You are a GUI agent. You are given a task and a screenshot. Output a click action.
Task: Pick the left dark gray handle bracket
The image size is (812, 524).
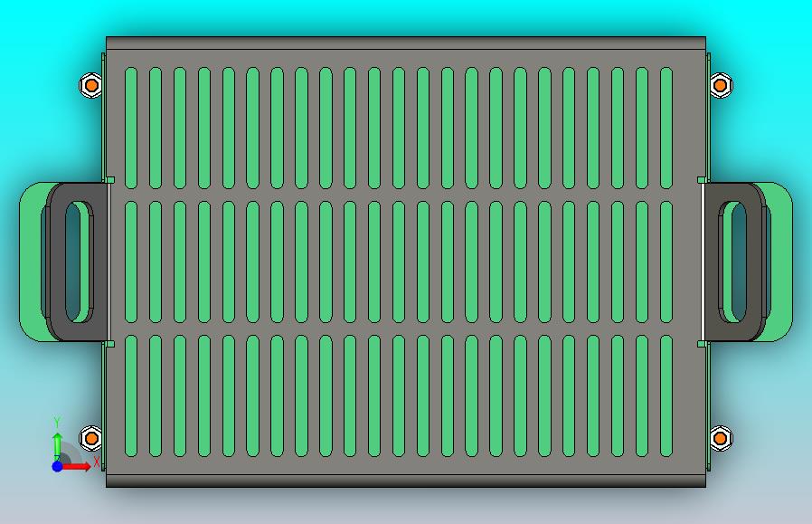(x=101, y=262)
